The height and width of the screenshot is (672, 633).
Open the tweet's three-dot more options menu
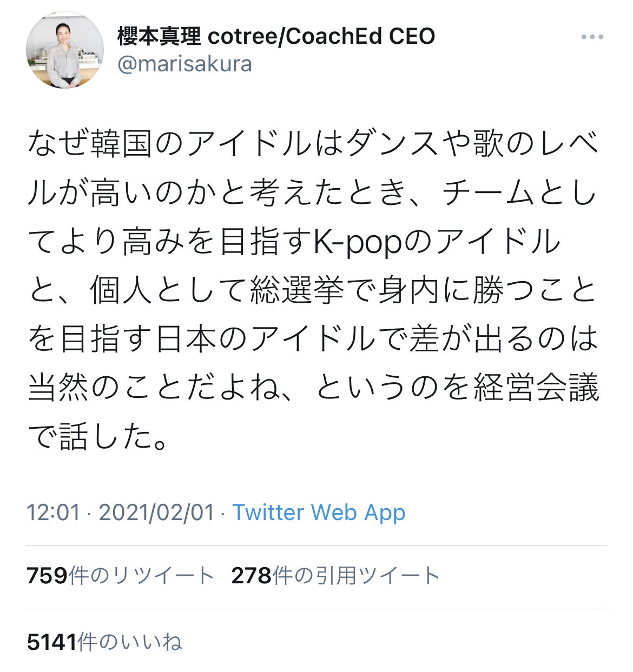[x=592, y=37]
